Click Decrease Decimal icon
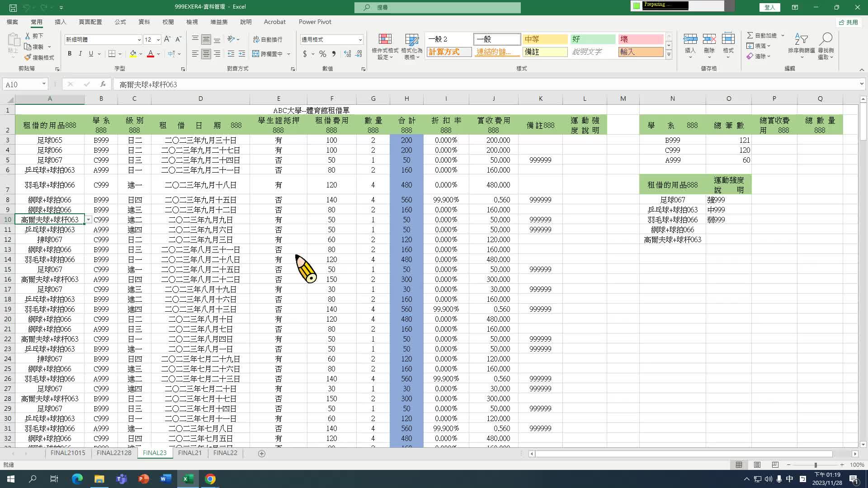The image size is (868, 488). [359, 54]
